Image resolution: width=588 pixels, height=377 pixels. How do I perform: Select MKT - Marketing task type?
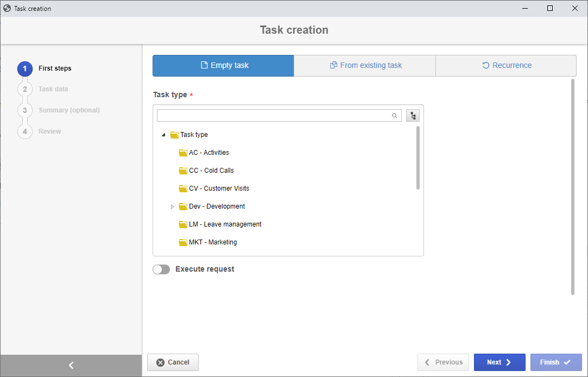[x=213, y=242]
